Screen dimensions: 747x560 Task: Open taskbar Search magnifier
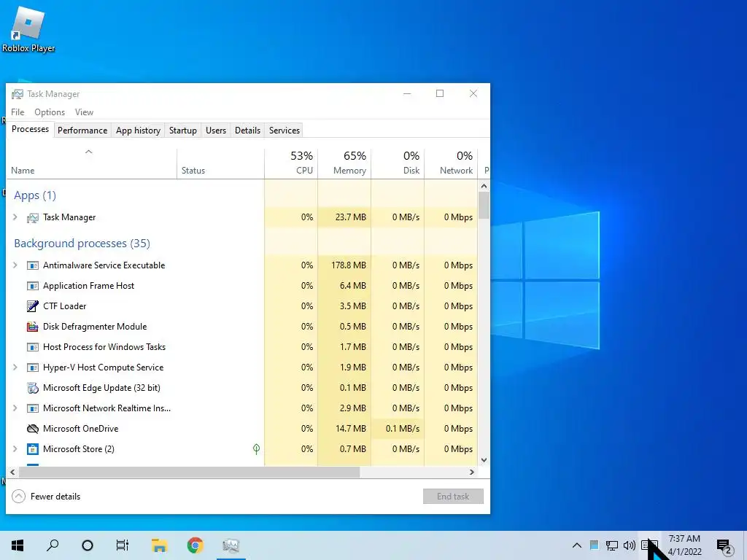coord(53,545)
